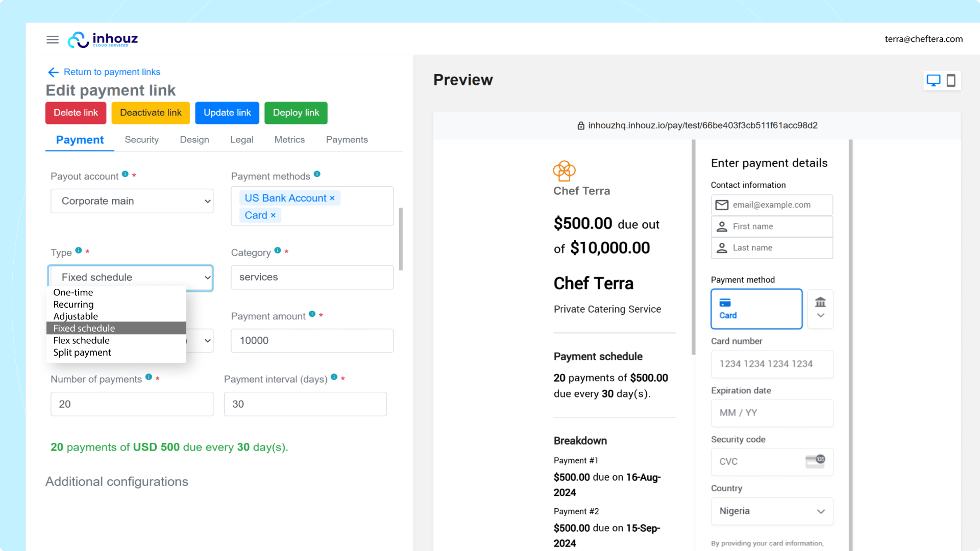Open the Country dropdown showing Nigeria

[x=772, y=511]
